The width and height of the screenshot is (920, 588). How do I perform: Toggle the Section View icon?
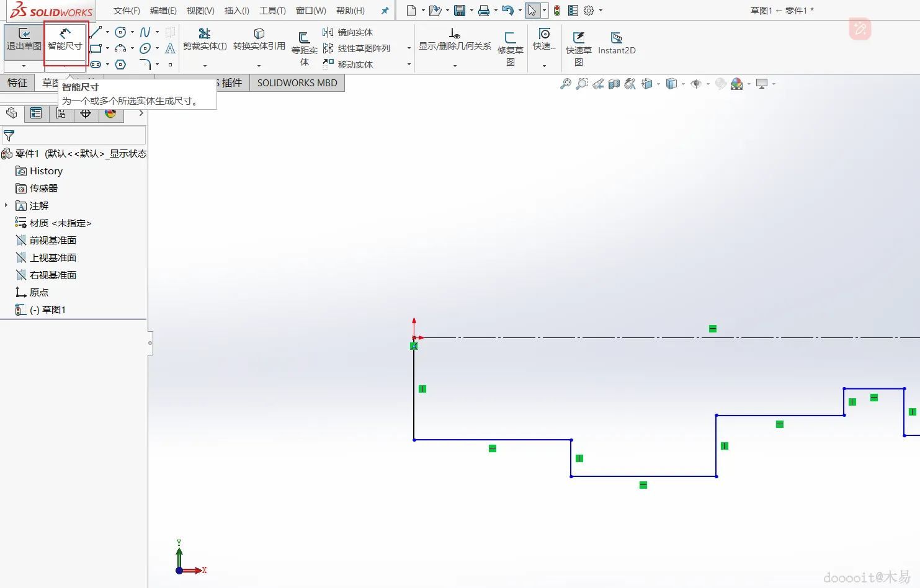(614, 84)
